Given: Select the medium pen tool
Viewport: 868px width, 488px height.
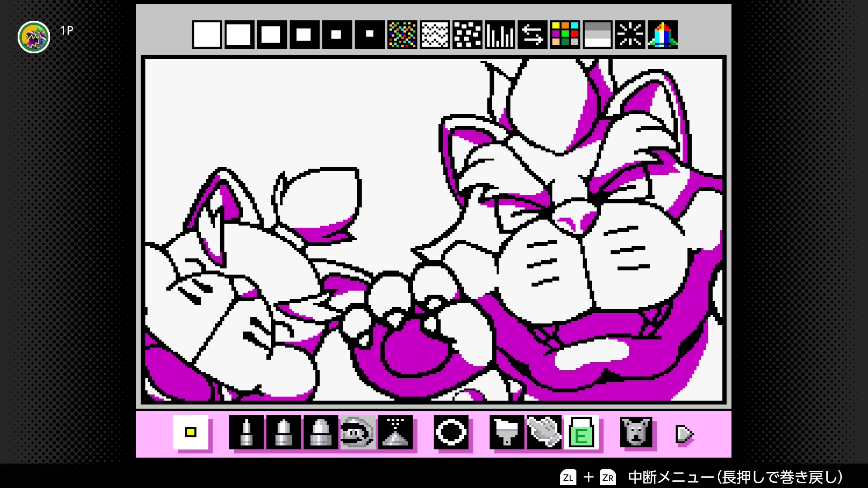Looking at the screenshot, I should point(283,432).
